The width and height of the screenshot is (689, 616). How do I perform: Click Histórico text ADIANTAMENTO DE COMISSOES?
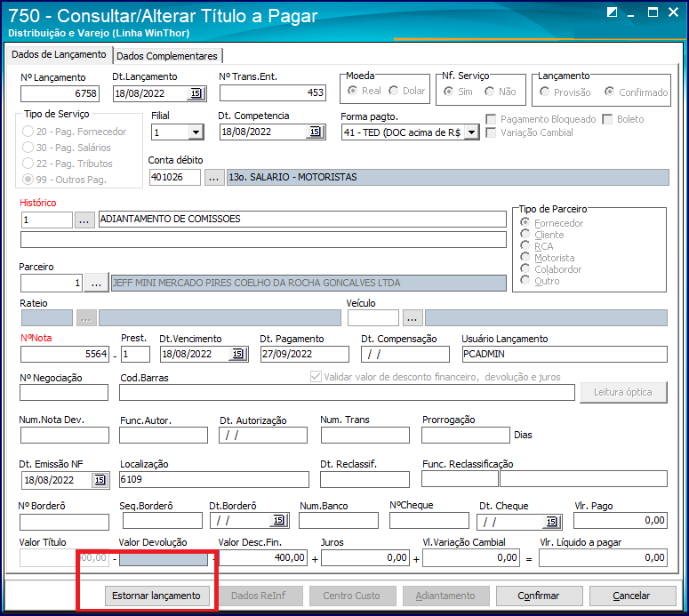point(303,220)
